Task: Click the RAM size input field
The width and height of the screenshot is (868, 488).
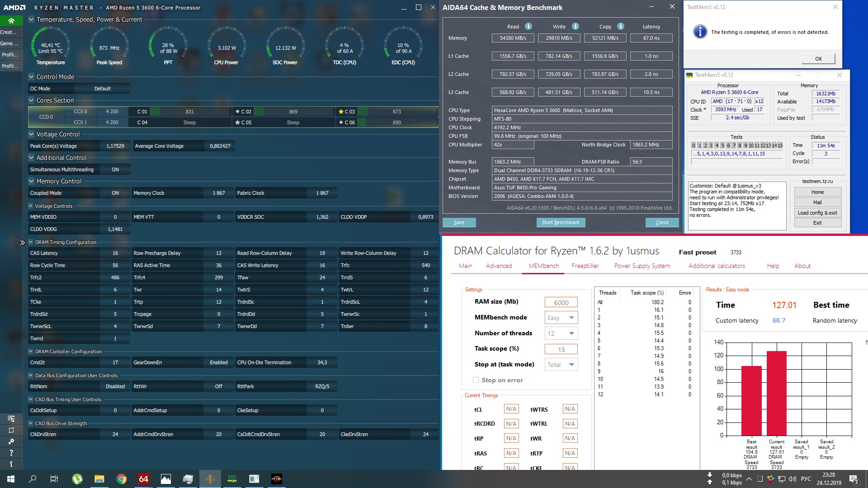Action: point(561,303)
